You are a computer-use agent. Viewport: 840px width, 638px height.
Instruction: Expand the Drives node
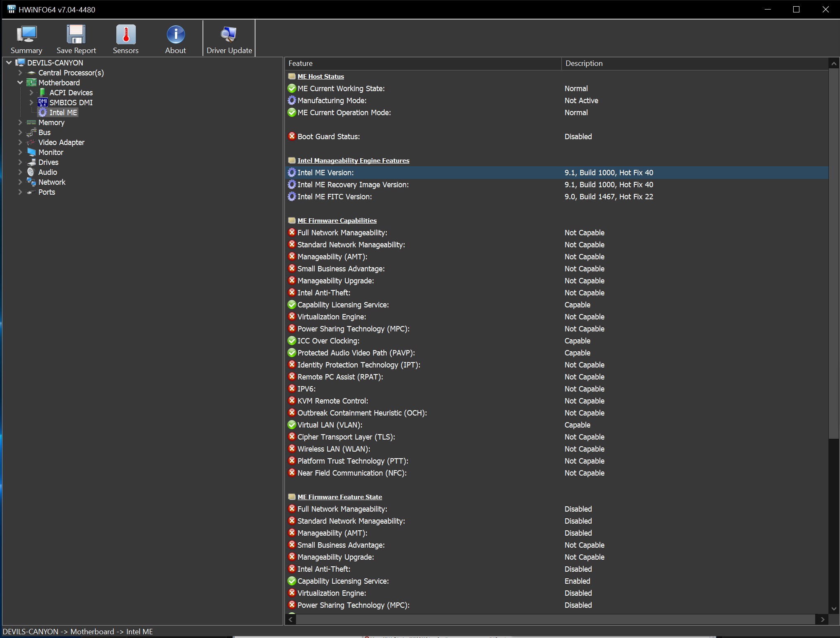click(x=20, y=162)
